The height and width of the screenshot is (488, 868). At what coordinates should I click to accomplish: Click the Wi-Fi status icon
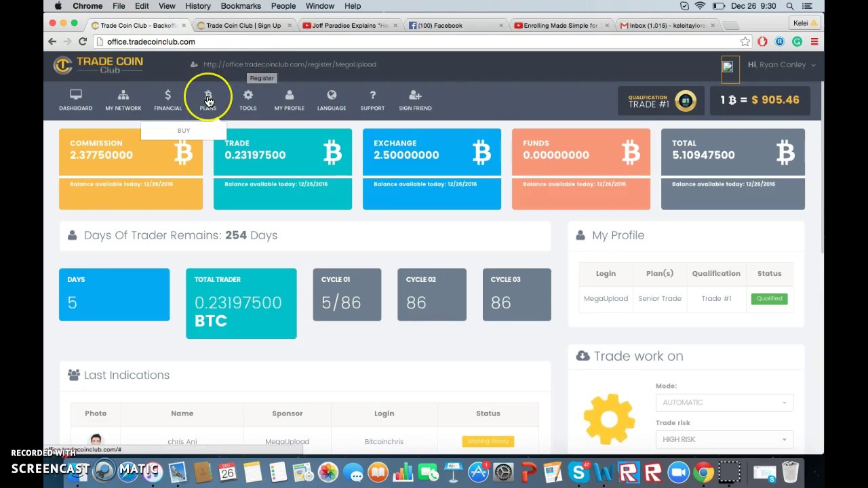click(701, 6)
